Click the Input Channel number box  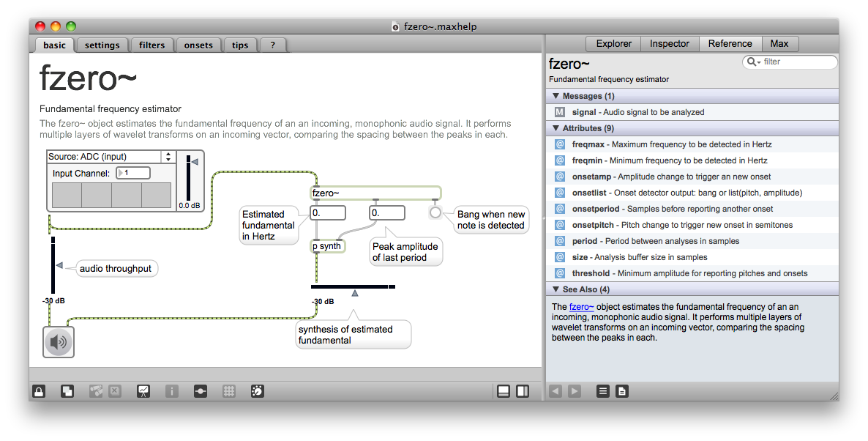133,173
